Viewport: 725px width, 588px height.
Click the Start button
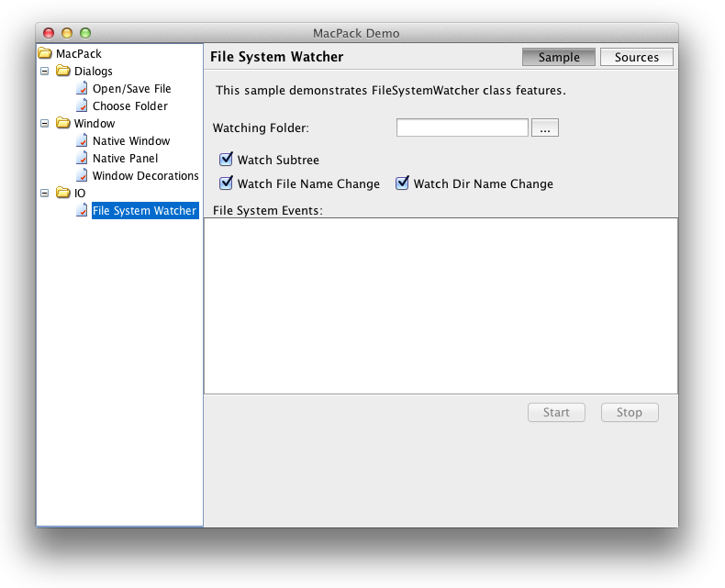click(556, 413)
